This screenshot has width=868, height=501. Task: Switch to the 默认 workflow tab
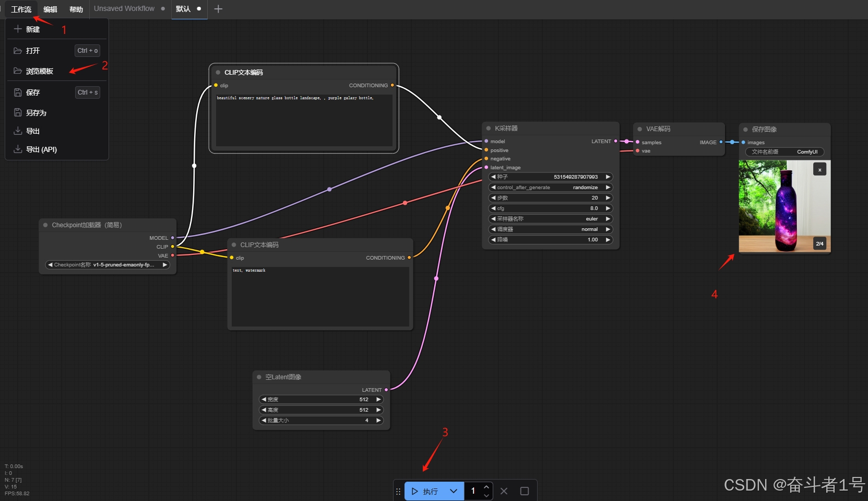pos(189,9)
